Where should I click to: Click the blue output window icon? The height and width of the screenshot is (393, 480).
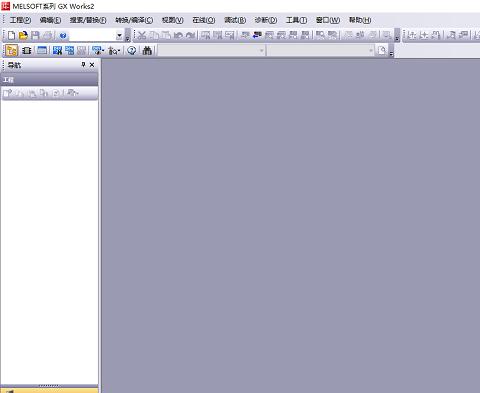[42, 51]
